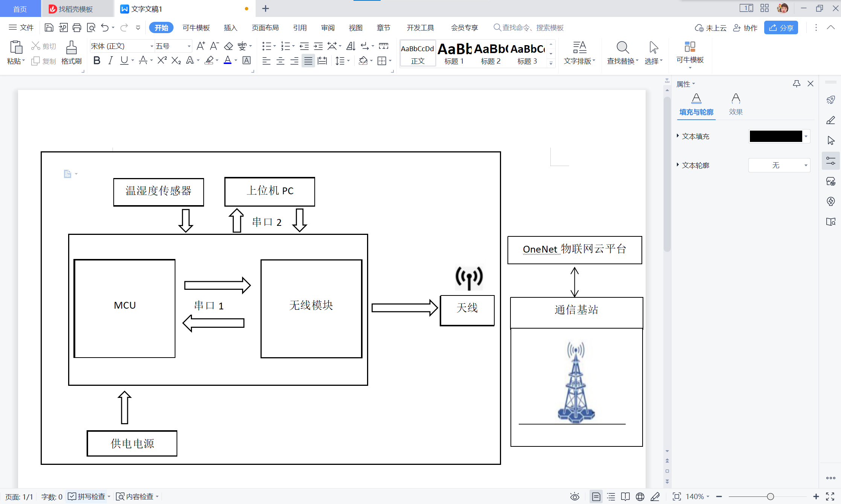Click the 分享 share button
The height and width of the screenshot is (504, 841).
(x=781, y=27)
